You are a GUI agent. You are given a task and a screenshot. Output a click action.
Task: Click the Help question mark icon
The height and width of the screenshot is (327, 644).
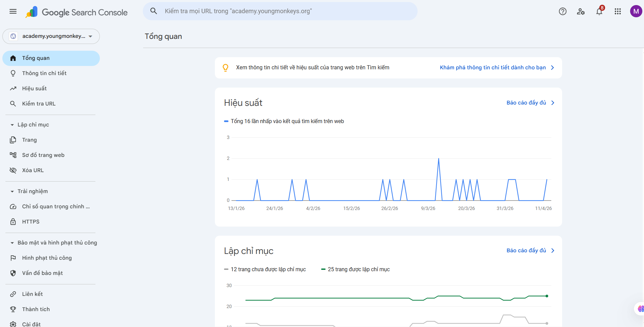562,11
